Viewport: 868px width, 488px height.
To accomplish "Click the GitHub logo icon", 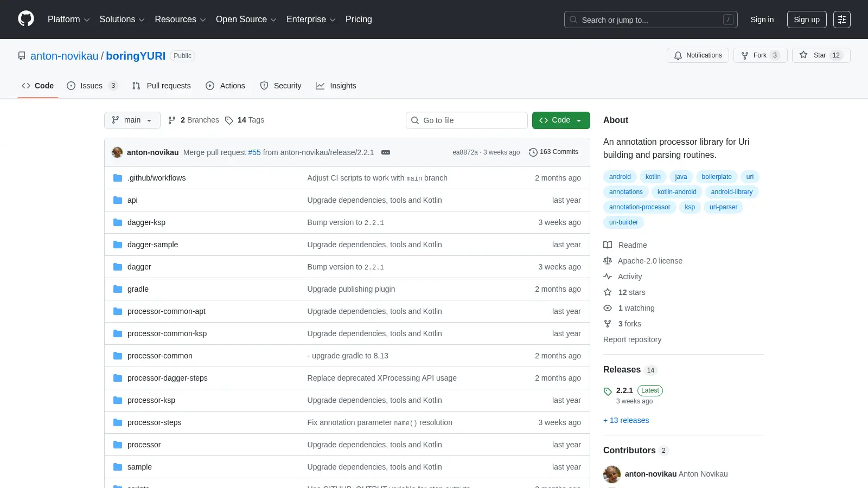I will coord(26,19).
